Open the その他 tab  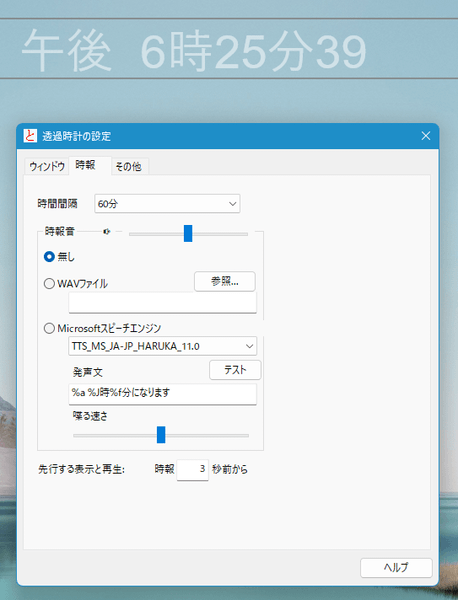pyautogui.click(x=128, y=166)
